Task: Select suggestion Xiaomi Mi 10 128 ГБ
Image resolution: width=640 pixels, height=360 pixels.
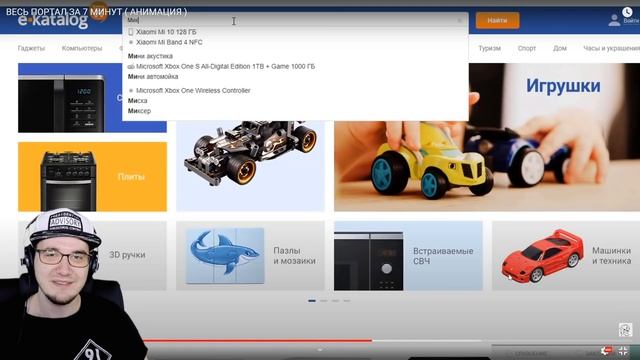Action: tap(166, 32)
